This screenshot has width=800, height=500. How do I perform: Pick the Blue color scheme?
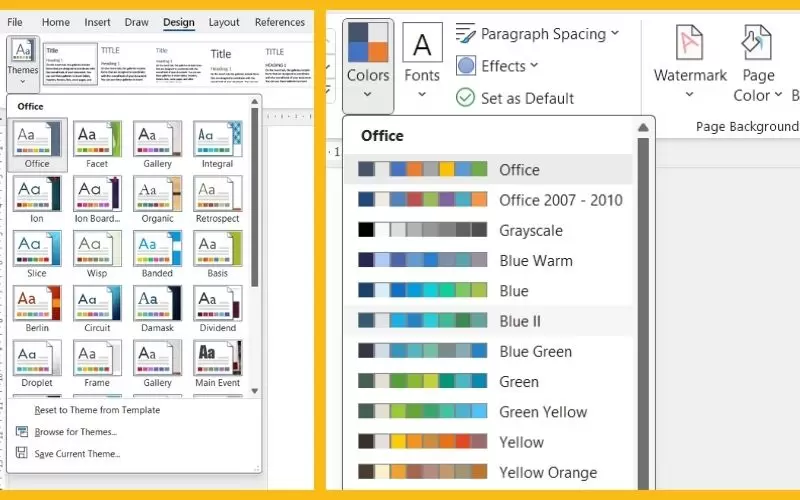click(x=488, y=290)
